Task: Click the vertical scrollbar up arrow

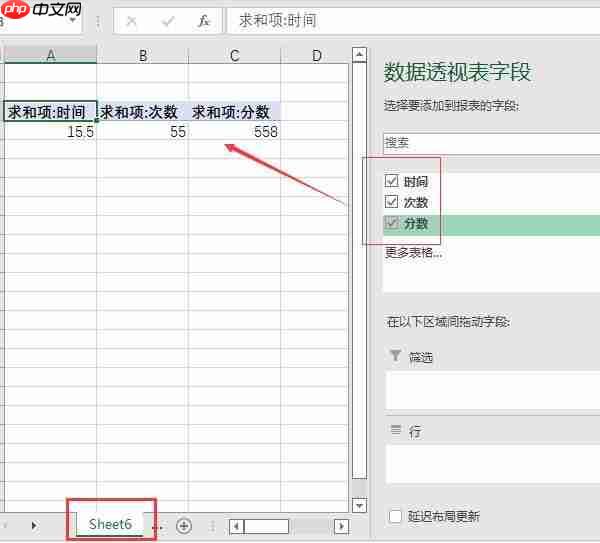Action: [359, 55]
